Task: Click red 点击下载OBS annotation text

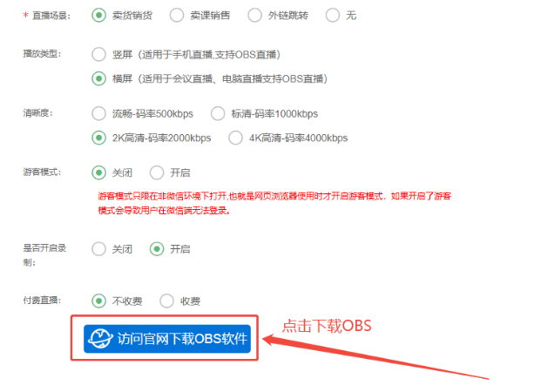Action: [327, 326]
